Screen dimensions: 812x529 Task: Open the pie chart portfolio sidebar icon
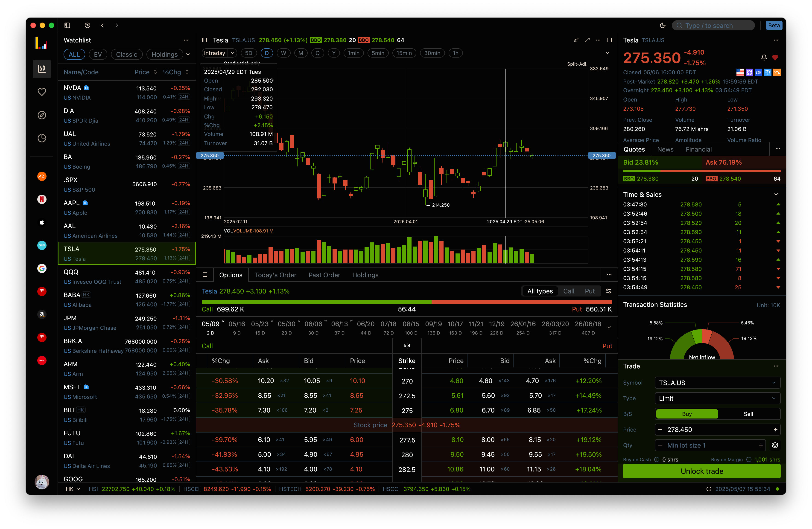(42, 138)
